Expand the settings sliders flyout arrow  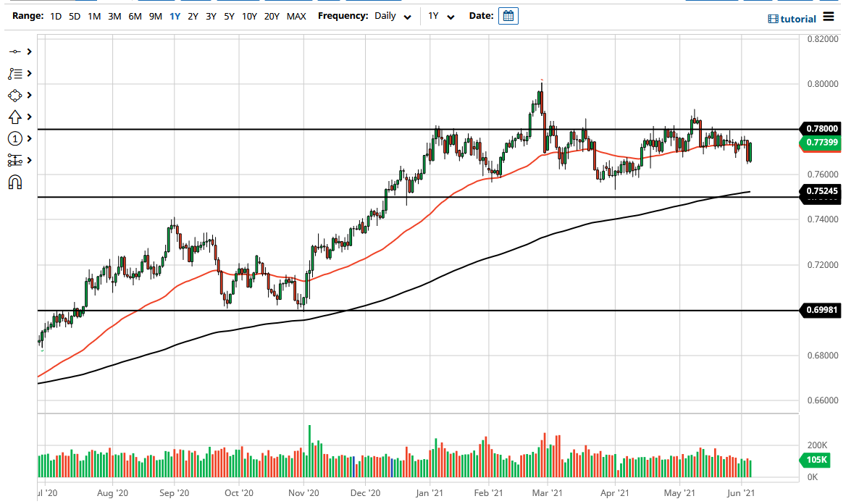(29, 160)
